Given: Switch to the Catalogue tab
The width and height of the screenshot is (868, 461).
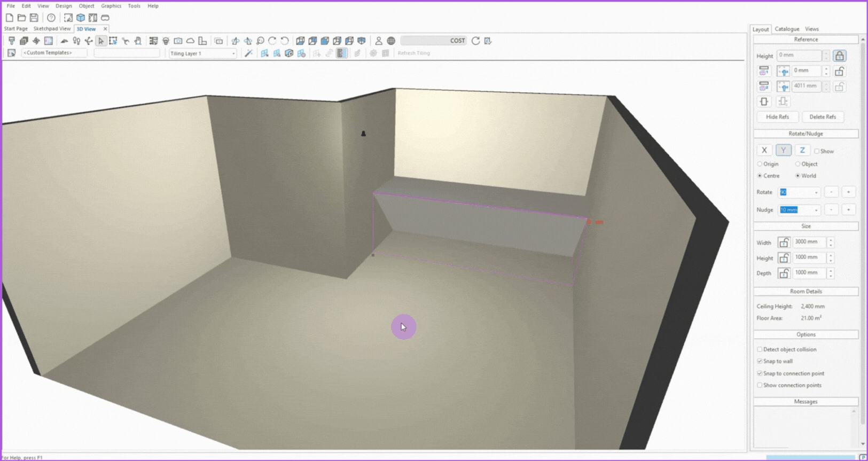Looking at the screenshot, I should 787,29.
